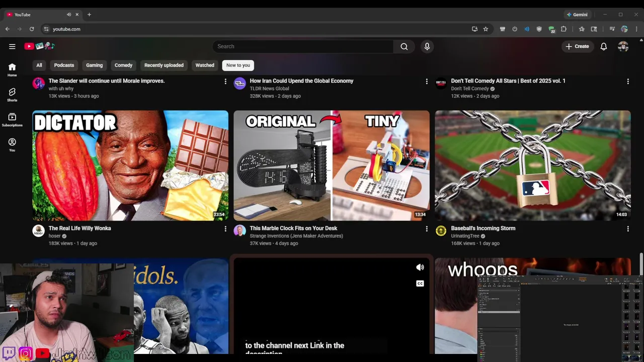Click the green chat extension with badge 22

[x=551, y=30]
